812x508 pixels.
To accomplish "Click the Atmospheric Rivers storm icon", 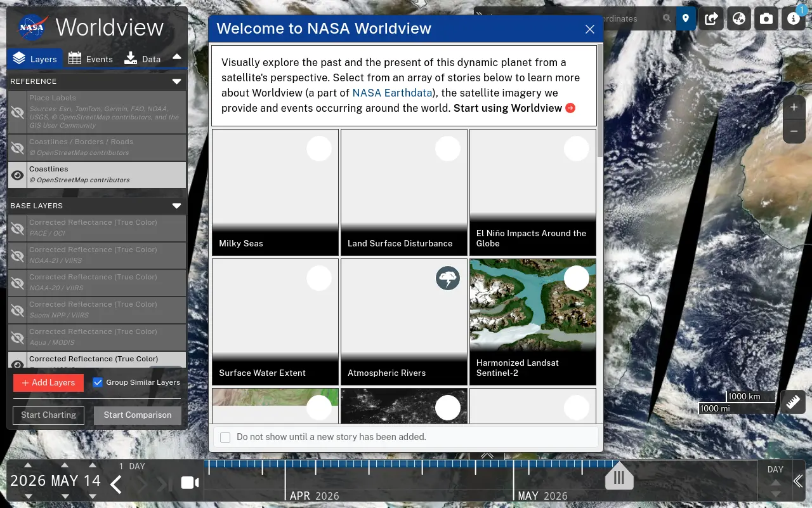I will pyautogui.click(x=448, y=278).
